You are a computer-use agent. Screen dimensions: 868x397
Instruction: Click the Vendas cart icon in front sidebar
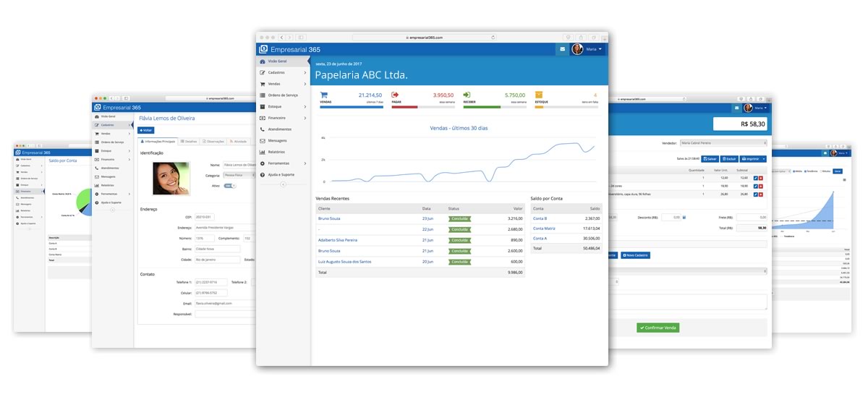(263, 84)
